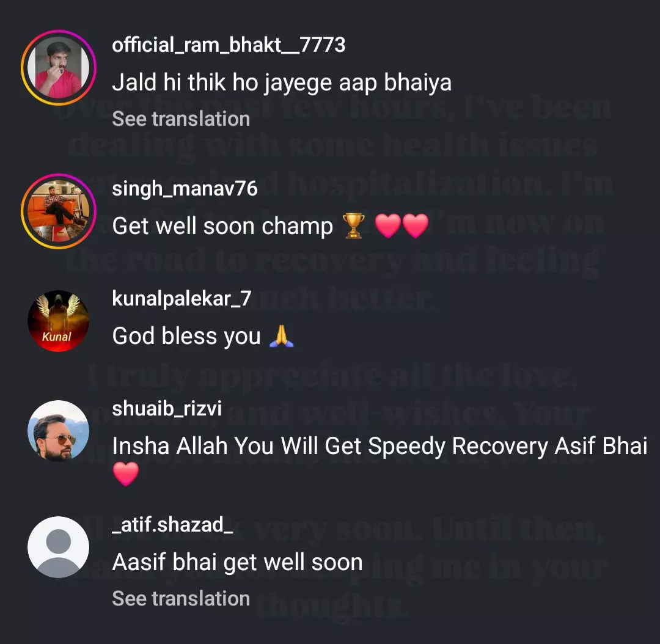This screenshot has width=660, height=644.
Task: Tap _atif.shazad_ default avatar icon
Action: point(59,547)
